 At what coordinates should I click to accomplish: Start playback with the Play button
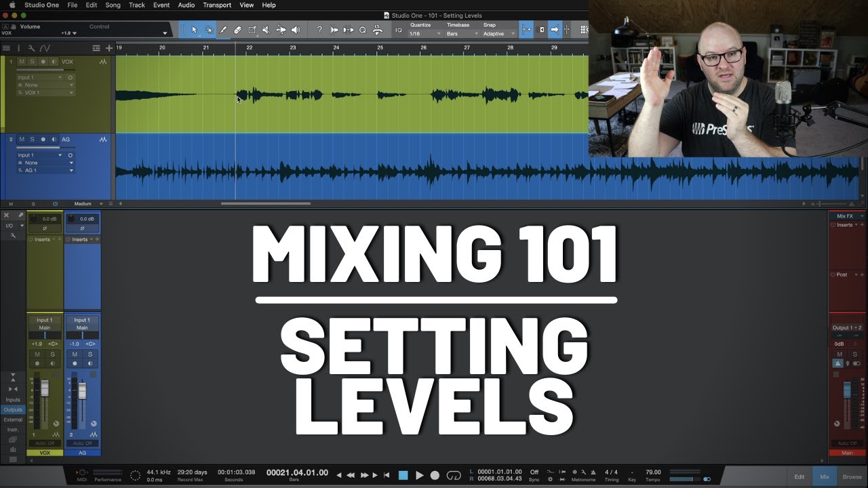419,475
